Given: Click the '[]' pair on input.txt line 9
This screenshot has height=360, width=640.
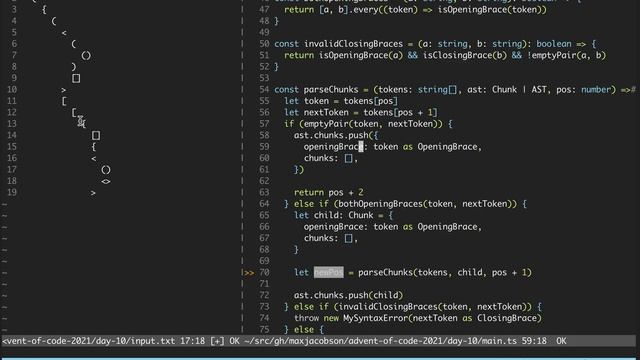Looking at the screenshot, I should click(76, 78).
